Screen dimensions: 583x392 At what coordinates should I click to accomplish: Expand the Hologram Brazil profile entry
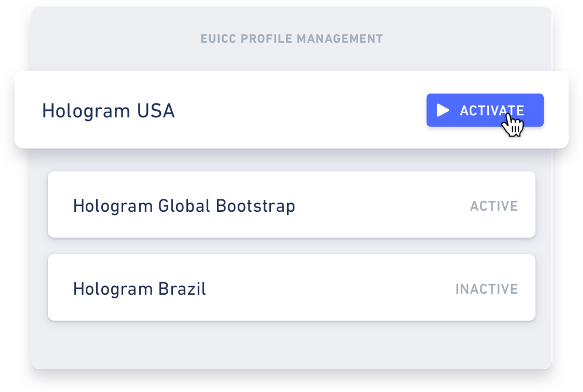point(291,288)
